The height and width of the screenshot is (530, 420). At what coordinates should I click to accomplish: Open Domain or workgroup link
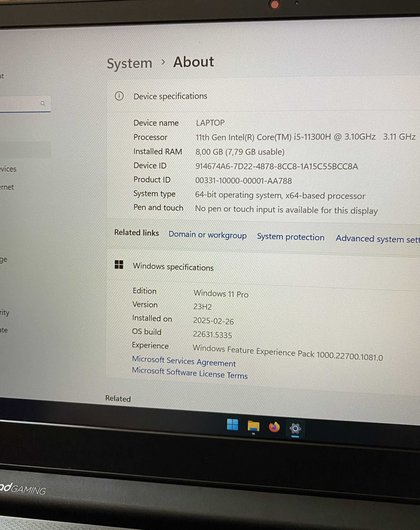pyautogui.click(x=207, y=235)
